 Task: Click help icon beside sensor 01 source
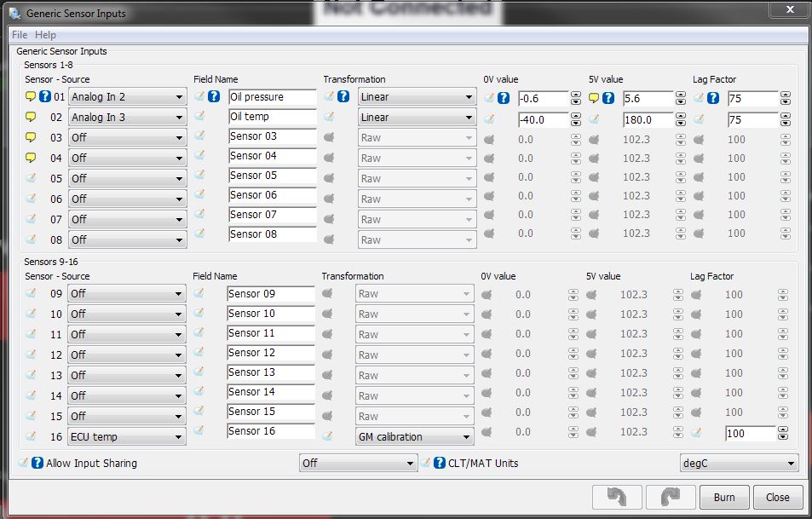click(x=45, y=96)
